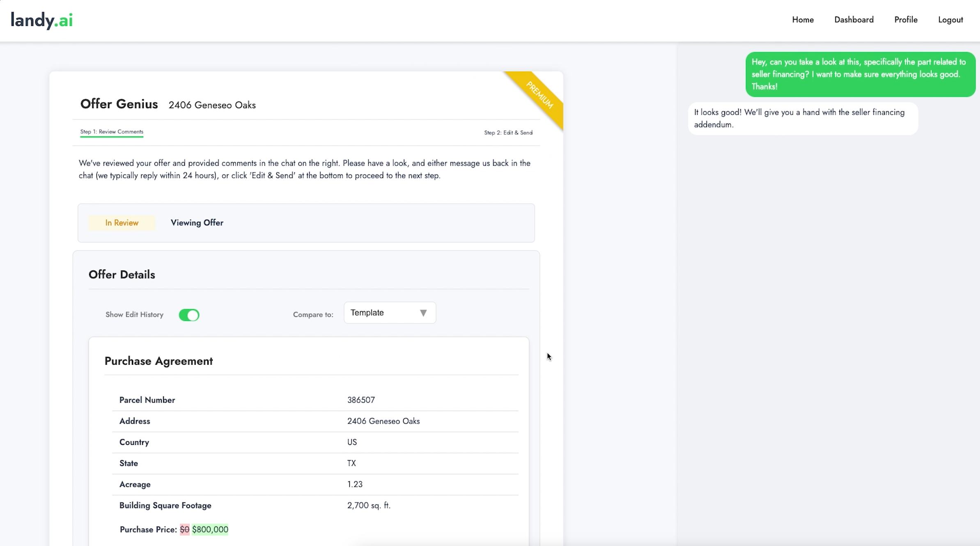Select the Viewing Offer label

pyautogui.click(x=197, y=223)
